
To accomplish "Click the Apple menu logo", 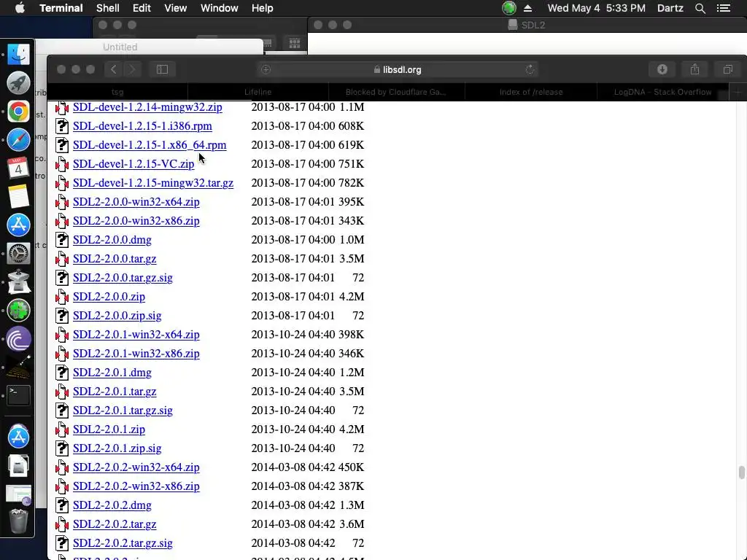I will [20, 8].
